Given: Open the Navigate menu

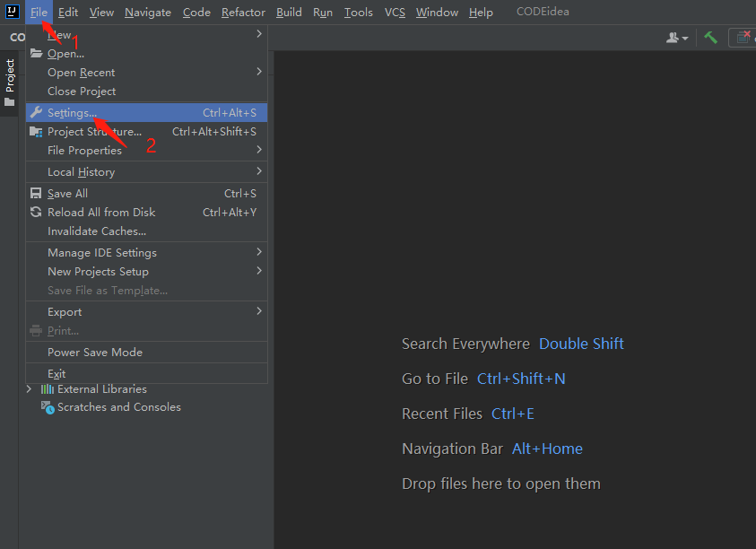Looking at the screenshot, I should (148, 12).
